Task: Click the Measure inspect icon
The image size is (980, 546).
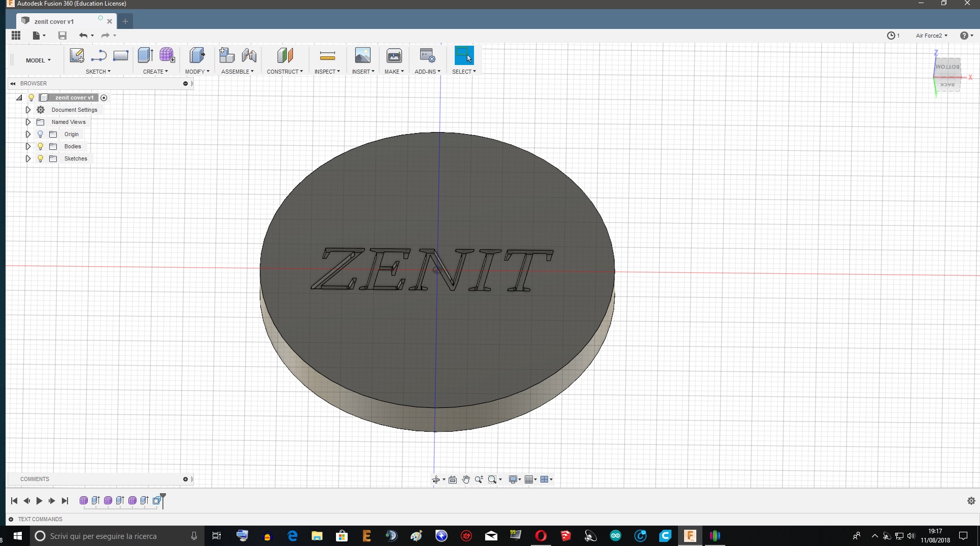Action: coord(327,55)
